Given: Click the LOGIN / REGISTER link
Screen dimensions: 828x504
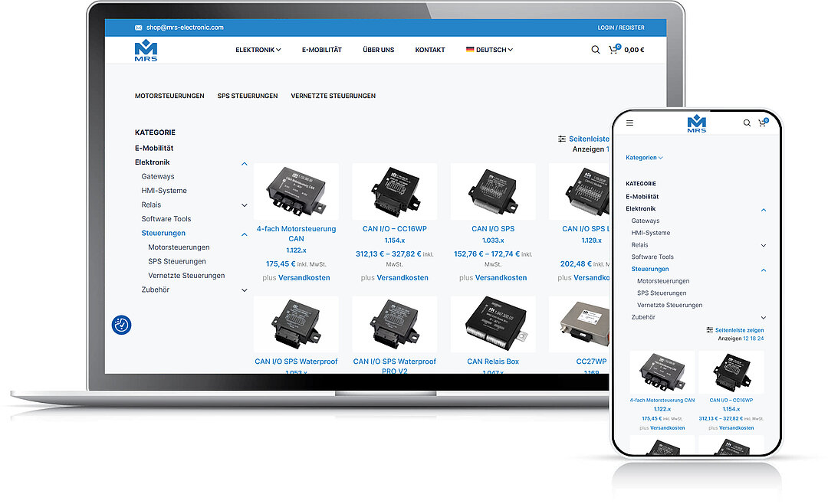Looking at the screenshot, I should [621, 28].
